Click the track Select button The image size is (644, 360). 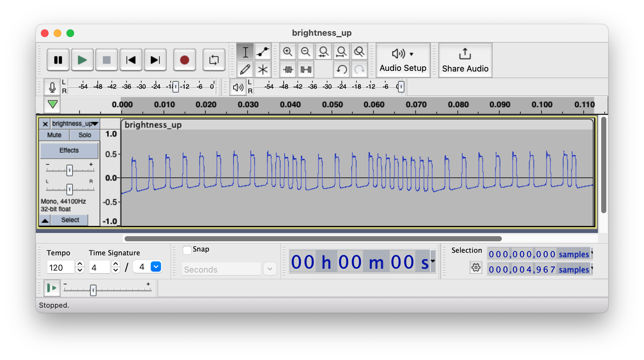coord(70,220)
